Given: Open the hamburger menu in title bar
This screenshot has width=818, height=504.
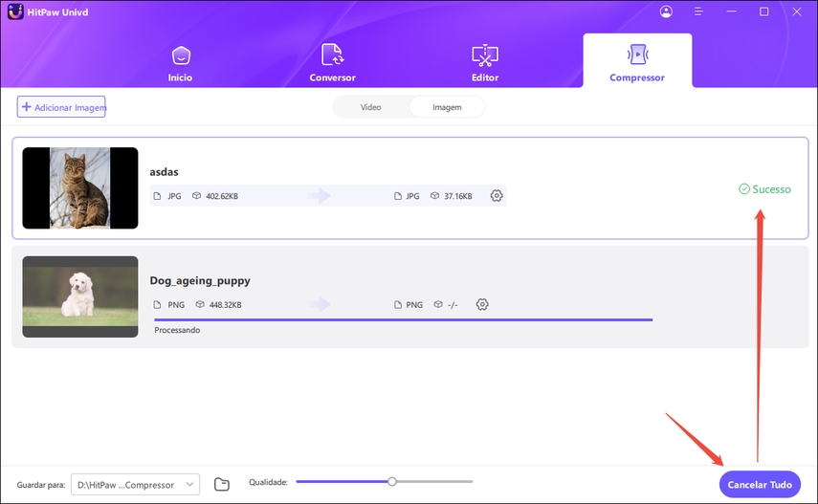Looking at the screenshot, I should (698, 11).
